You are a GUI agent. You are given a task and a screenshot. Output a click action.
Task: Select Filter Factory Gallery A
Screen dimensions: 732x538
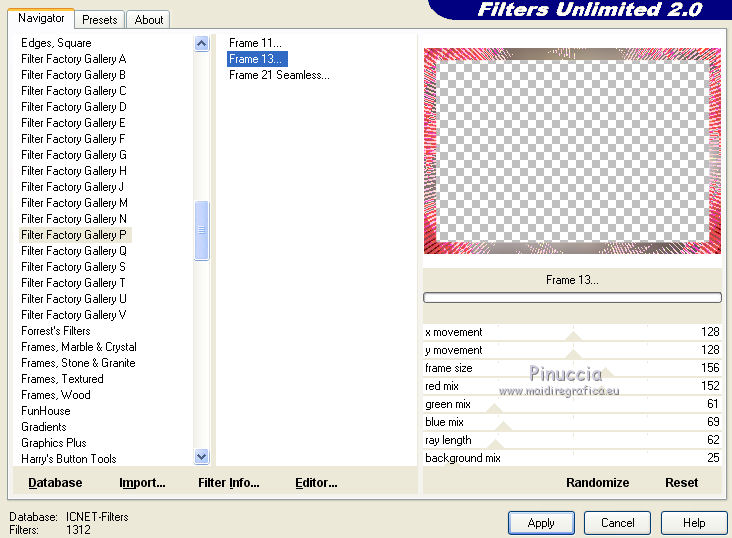[x=74, y=59]
